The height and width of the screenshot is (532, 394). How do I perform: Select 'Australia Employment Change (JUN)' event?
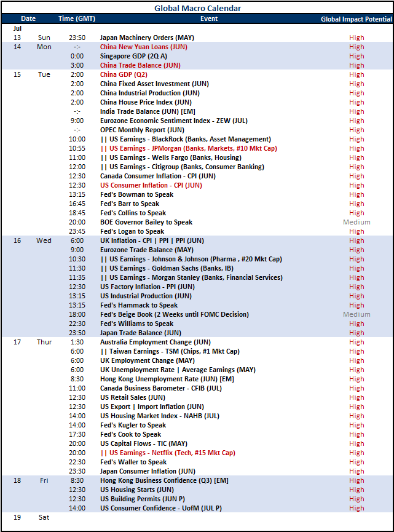point(156,342)
